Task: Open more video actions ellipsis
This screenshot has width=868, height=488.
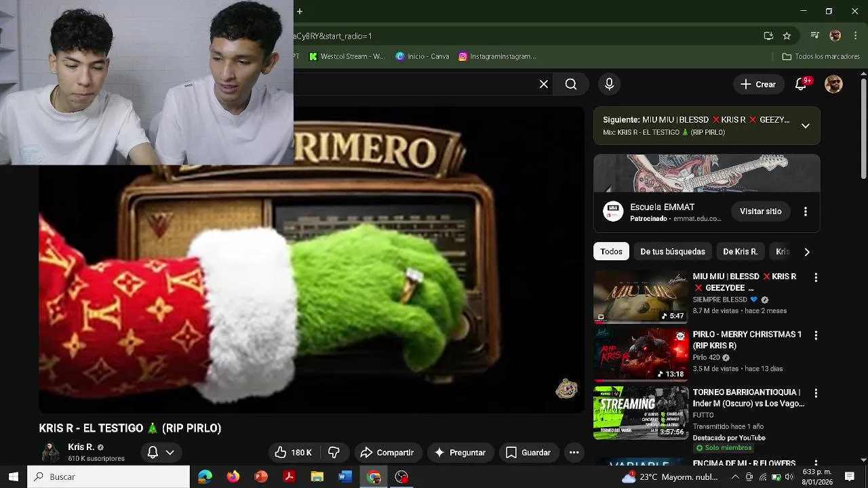Action: (x=574, y=453)
